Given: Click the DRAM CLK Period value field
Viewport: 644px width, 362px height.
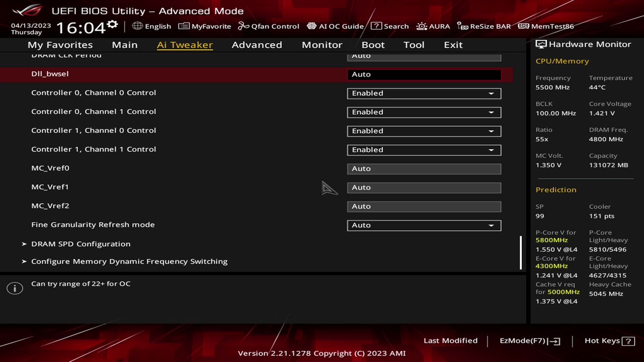Looking at the screenshot, I should tap(424, 56).
